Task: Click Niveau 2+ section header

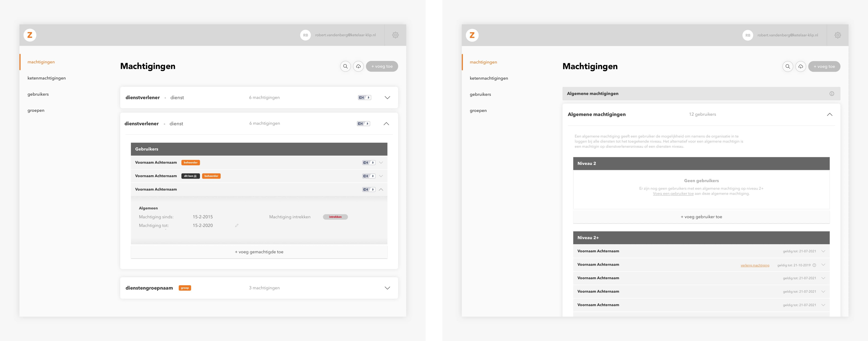Action: [701, 238]
